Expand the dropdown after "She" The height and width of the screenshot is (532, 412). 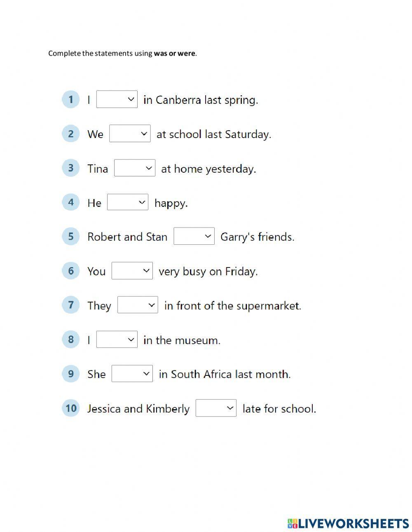point(132,374)
